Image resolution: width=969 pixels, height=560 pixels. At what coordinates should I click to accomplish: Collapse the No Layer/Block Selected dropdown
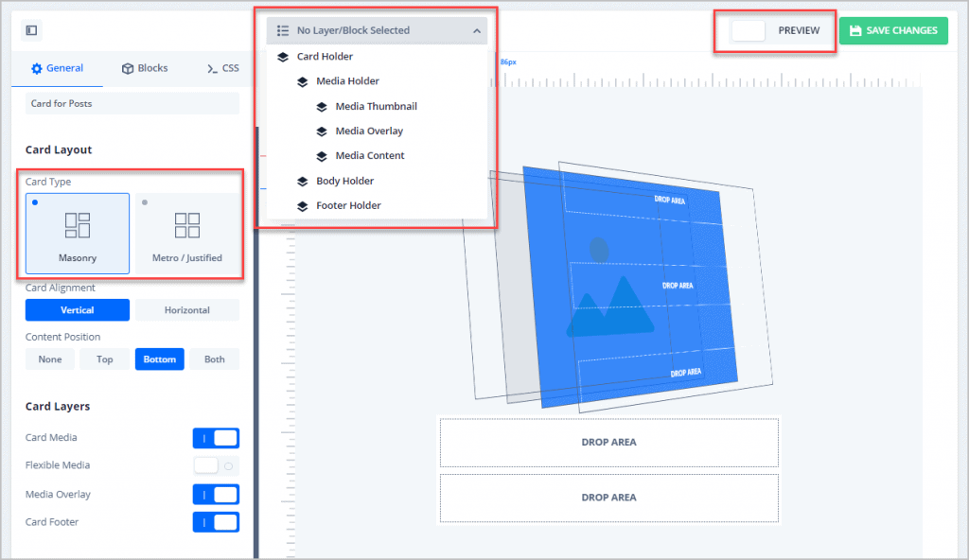click(476, 30)
